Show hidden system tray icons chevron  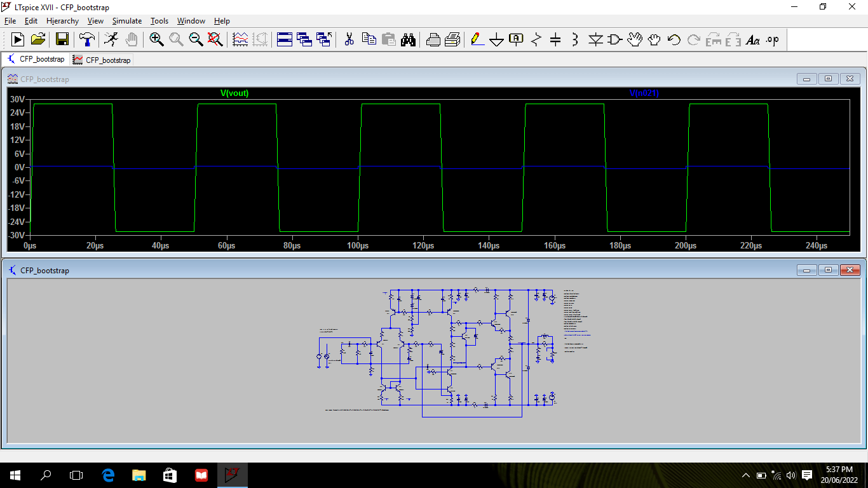[x=746, y=475]
